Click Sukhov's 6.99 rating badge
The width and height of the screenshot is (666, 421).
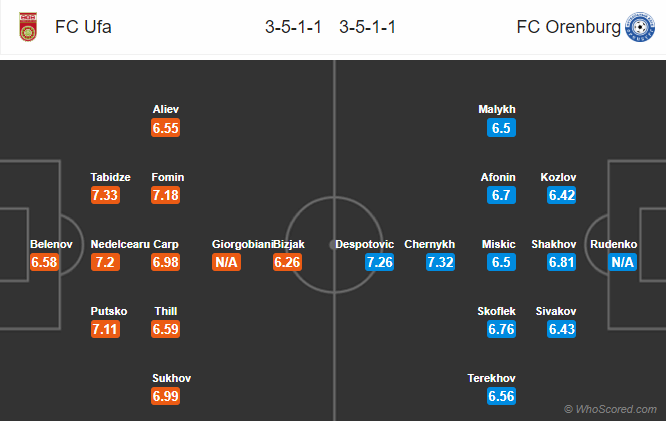(x=166, y=396)
